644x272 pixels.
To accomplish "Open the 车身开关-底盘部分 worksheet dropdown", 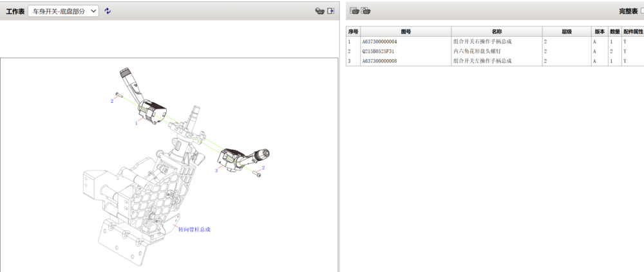I will pos(63,11).
